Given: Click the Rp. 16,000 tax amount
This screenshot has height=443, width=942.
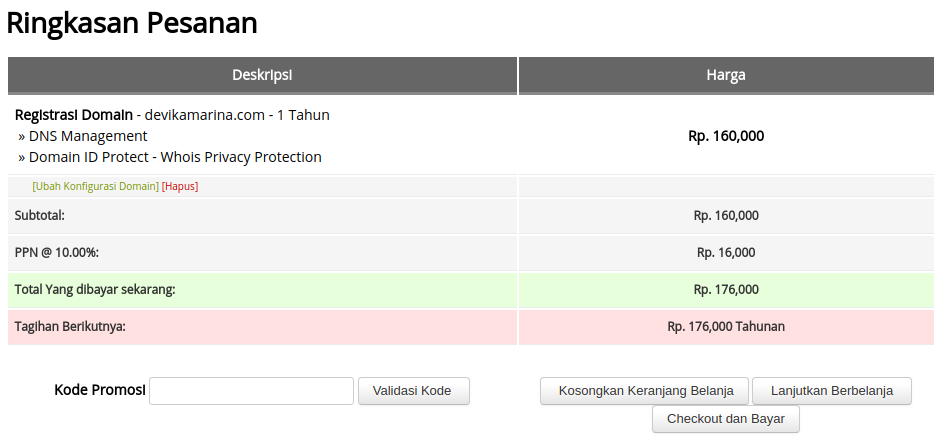Looking at the screenshot, I should coord(726,252).
